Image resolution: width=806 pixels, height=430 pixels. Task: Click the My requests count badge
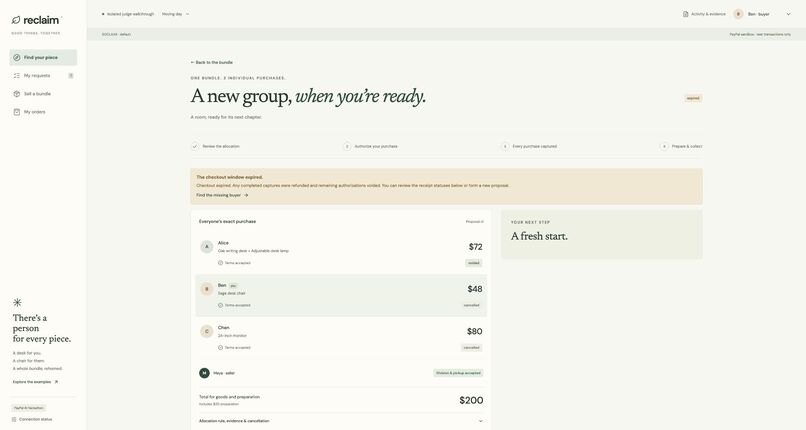(71, 76)
